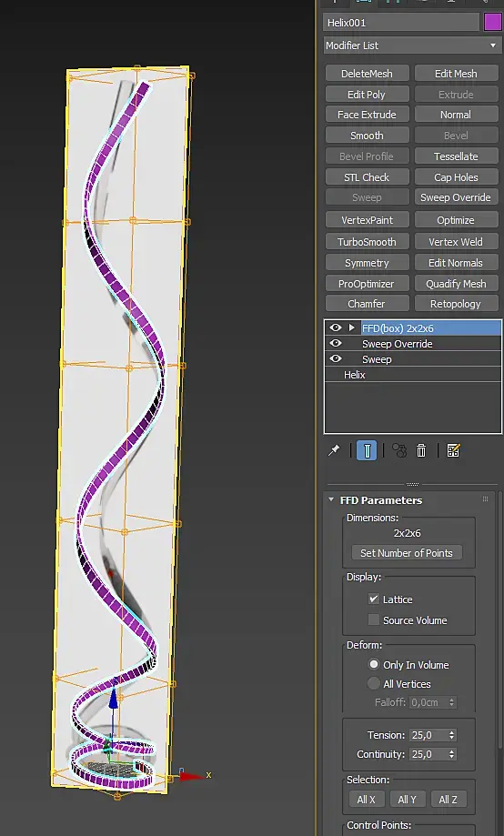Open the Modifier List dropdown
The image size is (504, 836).
pyautogui.click(x=412, y=45)
